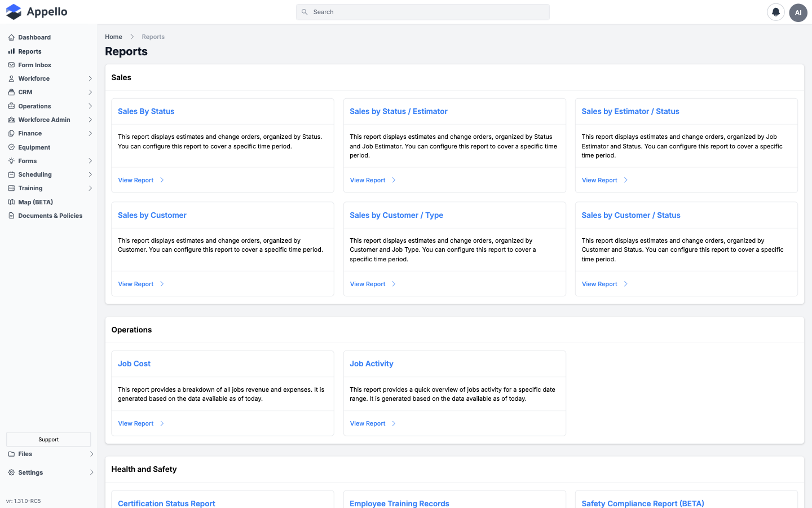Click the Reports bar chart icon
The width and height of the screenshot is (812, 508).
pyautogui.click(x=11, y=51)
